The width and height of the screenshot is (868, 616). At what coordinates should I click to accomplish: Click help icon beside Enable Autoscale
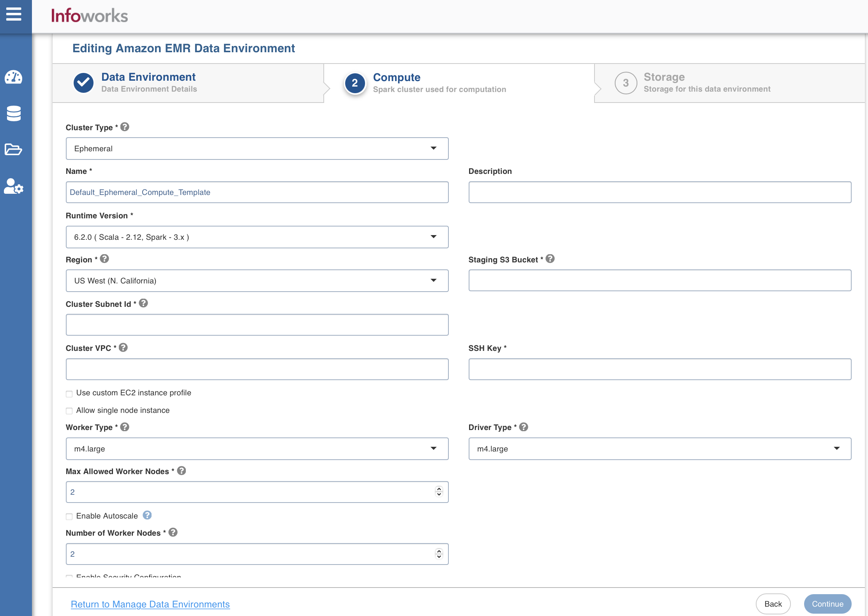click(x=147, y=515)
